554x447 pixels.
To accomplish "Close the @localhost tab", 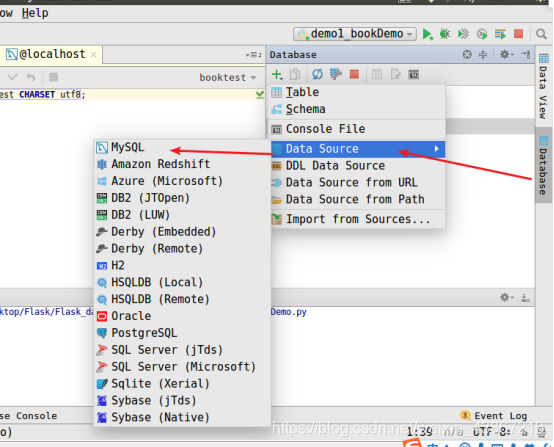I will [93, 55].
